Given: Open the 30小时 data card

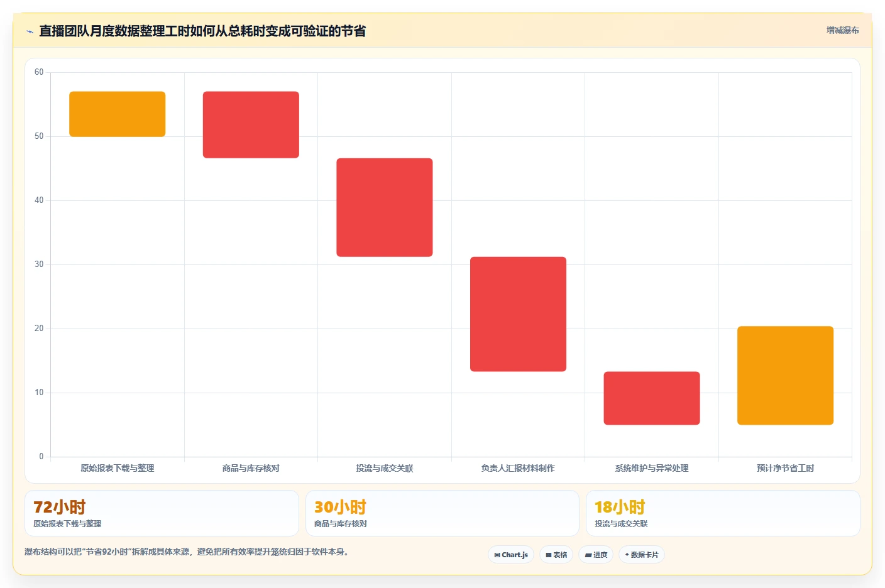Looking at the screenshot, I should 442,513.
